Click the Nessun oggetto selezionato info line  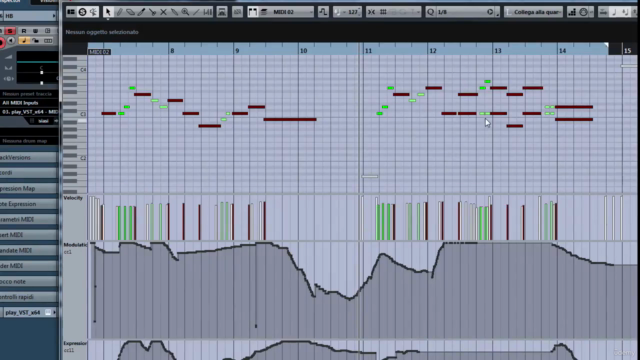click(102, 32)
